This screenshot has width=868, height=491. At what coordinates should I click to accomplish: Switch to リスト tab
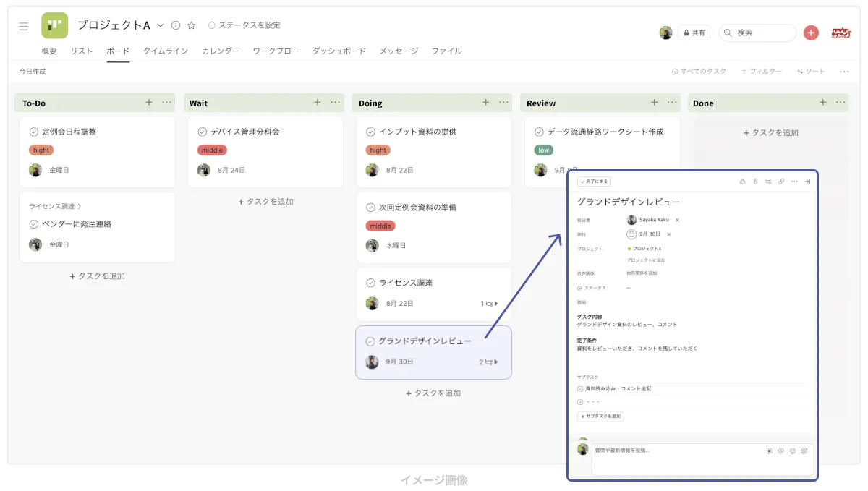81,51
